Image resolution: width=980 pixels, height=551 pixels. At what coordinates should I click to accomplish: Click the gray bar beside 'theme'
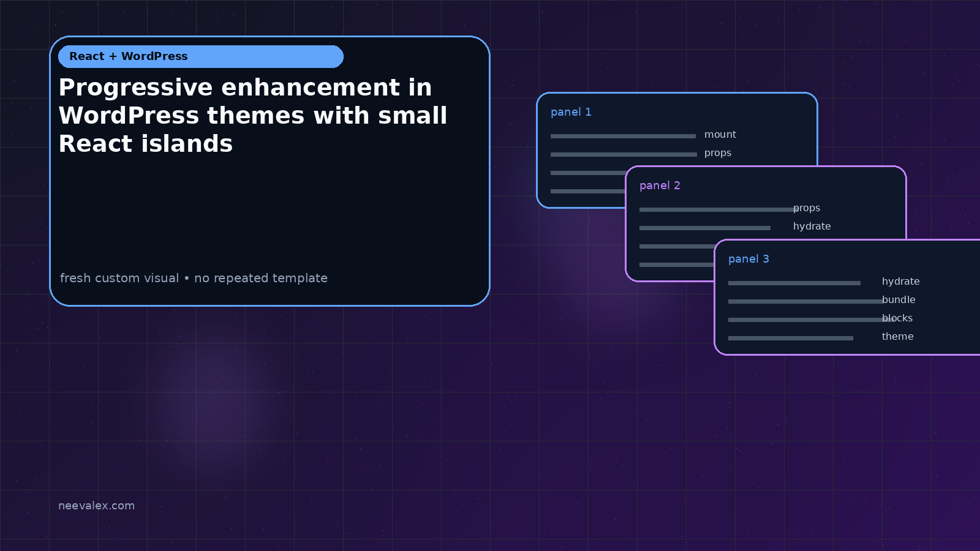(791, 338)
